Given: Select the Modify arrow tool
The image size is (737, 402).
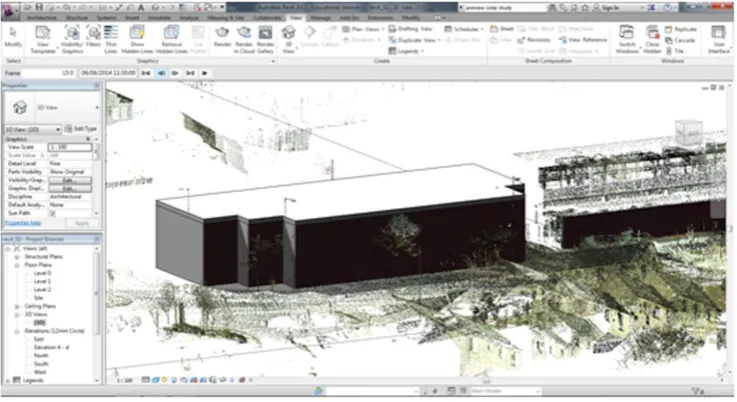Looking at the screenshot, I should pyautogui.click(x=13, y=38).
